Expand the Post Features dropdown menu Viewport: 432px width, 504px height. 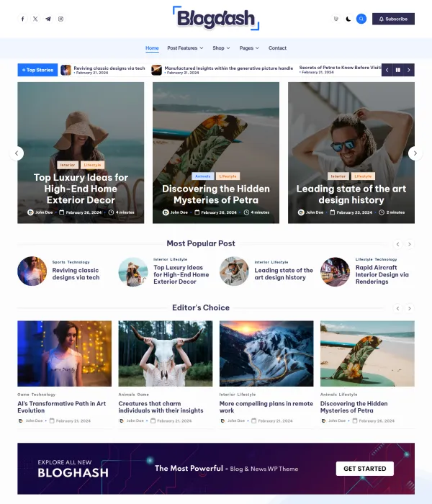pos(185,48)
